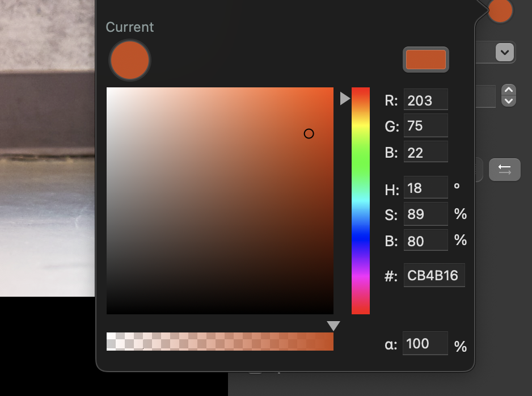Click the S saturation field showing 89
The width and height of the screenshot is (532, 396).
click(425, 214)
